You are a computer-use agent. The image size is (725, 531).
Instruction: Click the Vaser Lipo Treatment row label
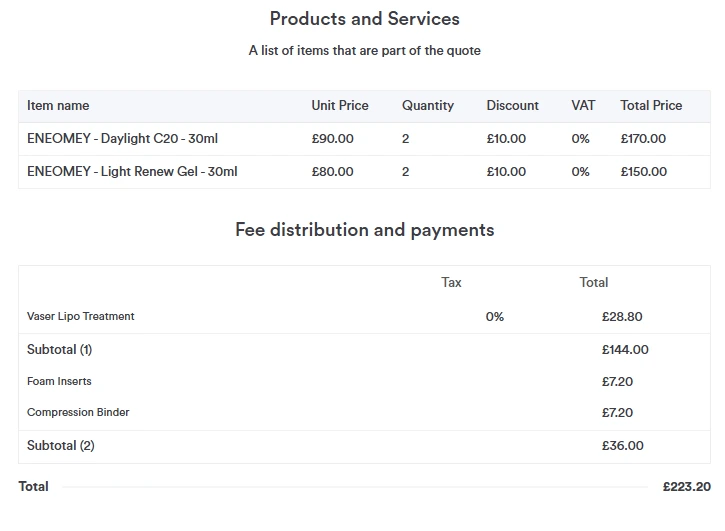tap(81, 317)
